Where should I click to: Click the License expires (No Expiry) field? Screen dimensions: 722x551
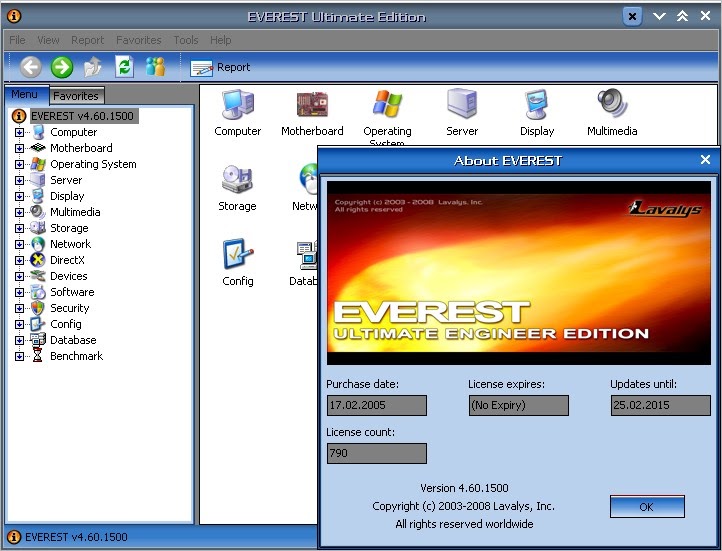518,405
